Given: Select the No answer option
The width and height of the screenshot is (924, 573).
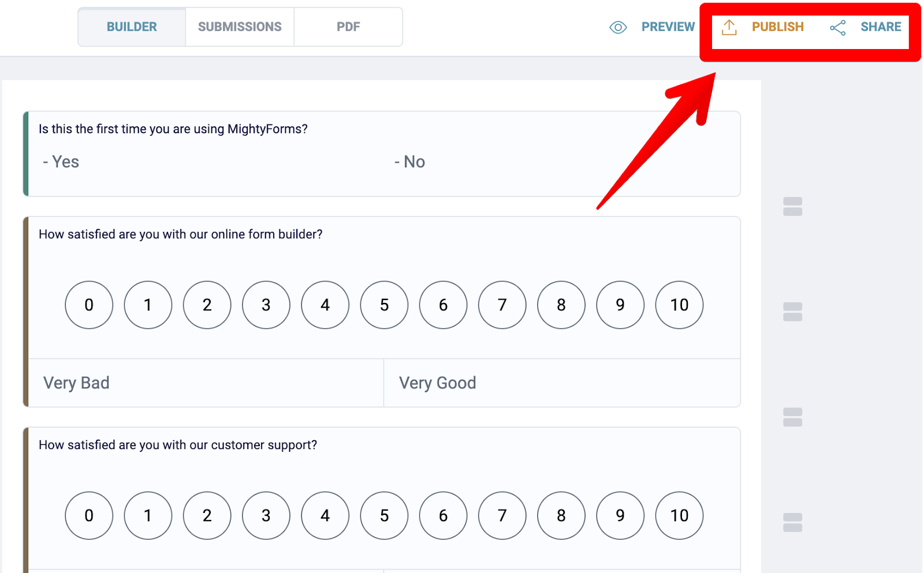Looking at the screenshot, I should point(409,162).
